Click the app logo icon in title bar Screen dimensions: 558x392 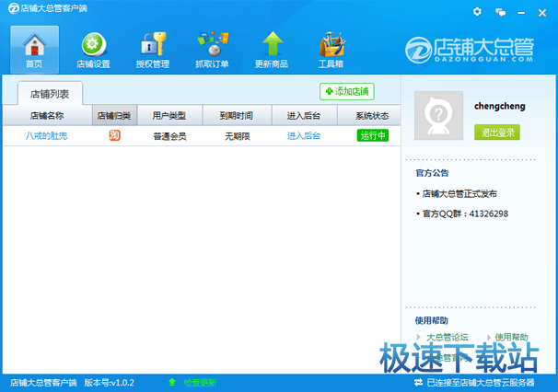[x=14, y=8]
